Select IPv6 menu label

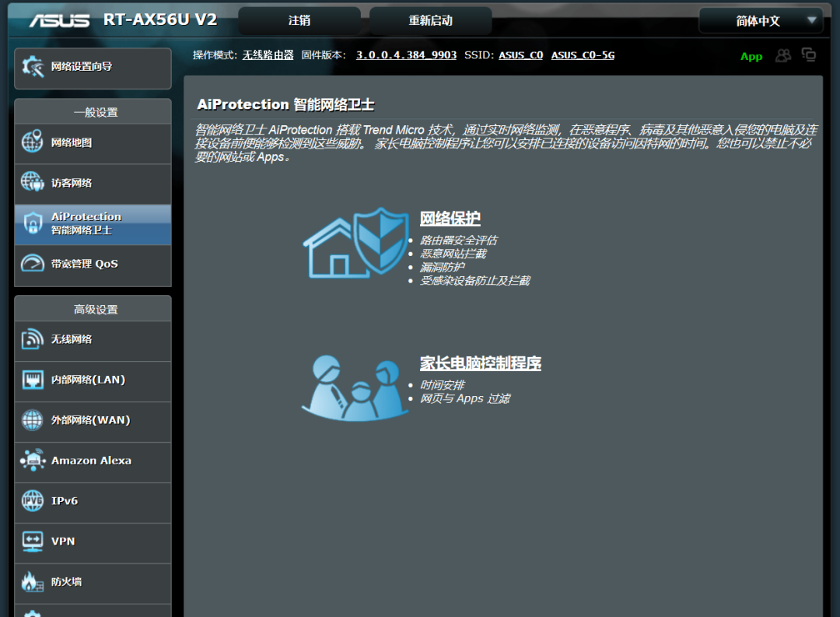65,500
